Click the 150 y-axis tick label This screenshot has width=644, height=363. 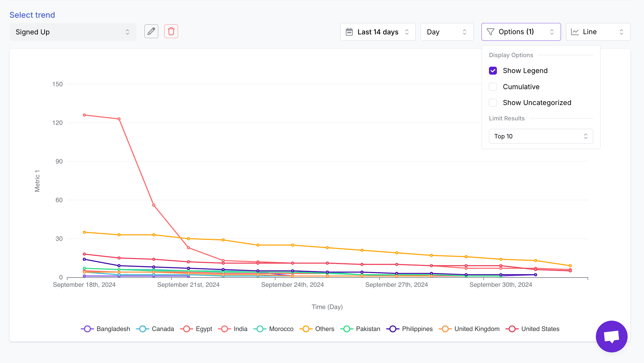(x=57, y=84)
